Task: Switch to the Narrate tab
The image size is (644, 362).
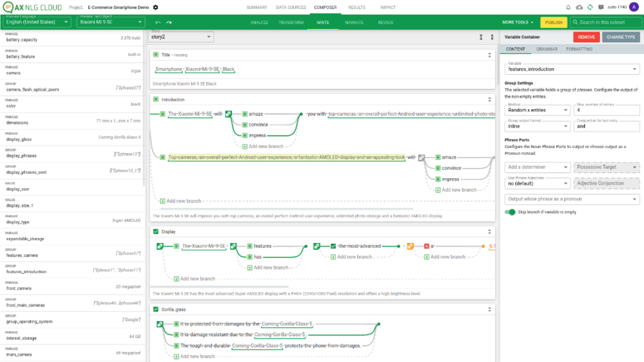Action: [x=354, y=22]
